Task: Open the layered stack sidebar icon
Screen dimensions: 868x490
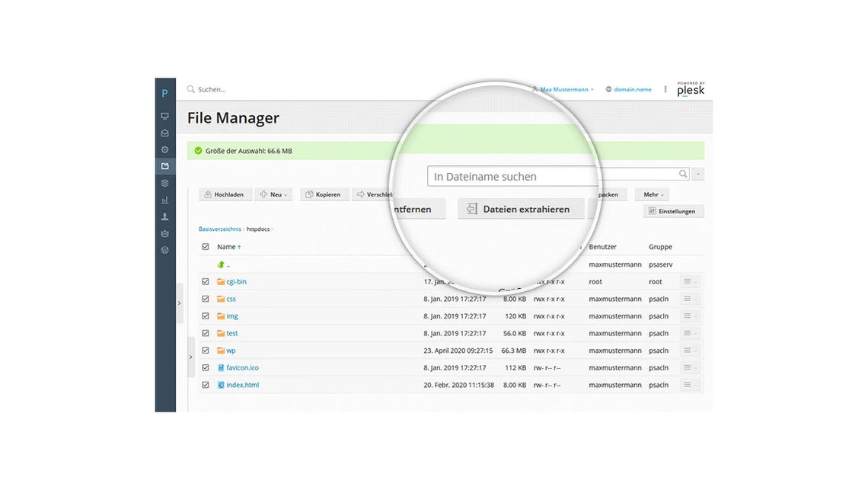Action: click(x=164, y=183)
